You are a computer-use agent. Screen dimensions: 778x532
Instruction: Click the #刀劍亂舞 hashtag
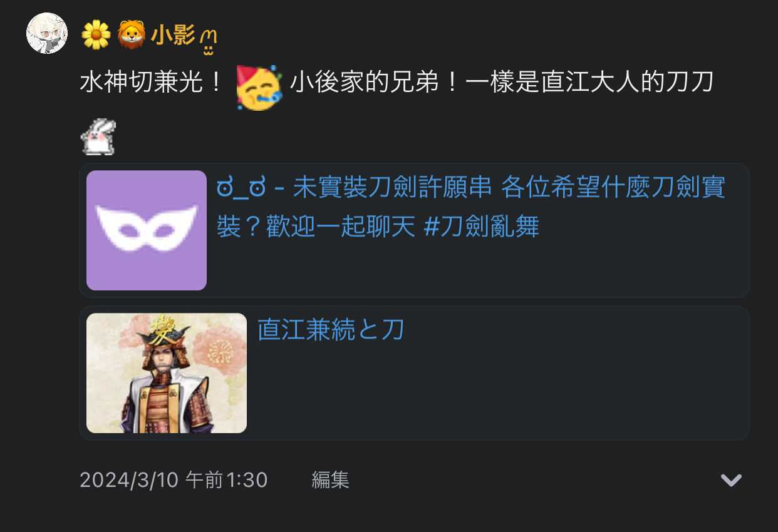point(482,227)
